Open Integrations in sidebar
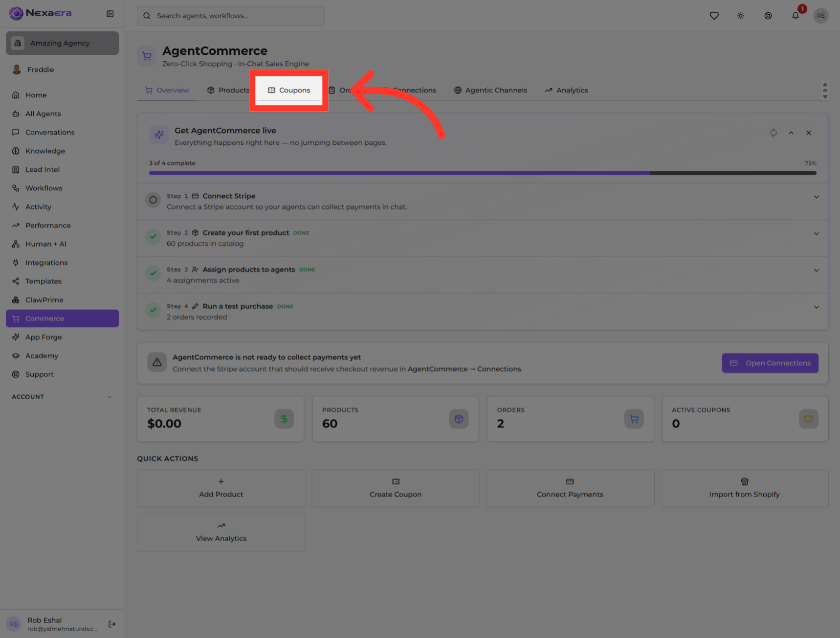The image size is (840, 638). click(62, 262)
